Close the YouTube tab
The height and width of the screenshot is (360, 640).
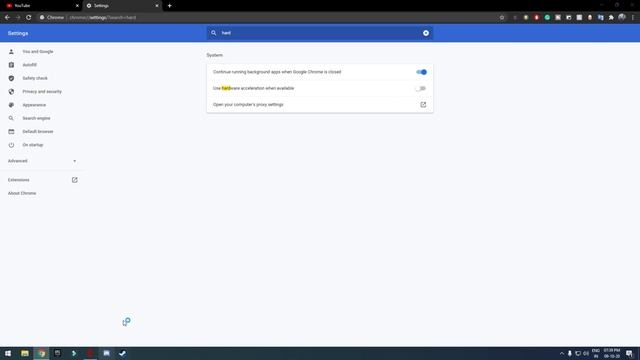point(77,6)
